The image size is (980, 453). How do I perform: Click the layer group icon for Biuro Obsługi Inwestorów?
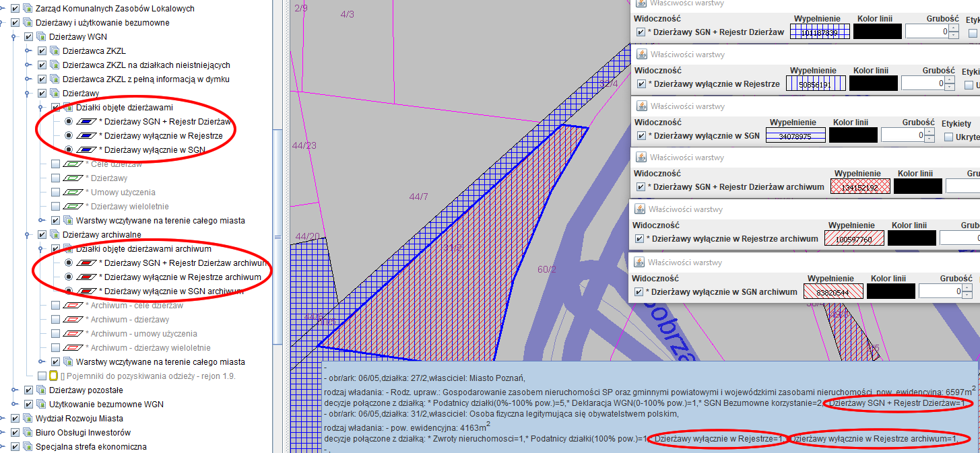pyautogui.click(x=28, y=432)
